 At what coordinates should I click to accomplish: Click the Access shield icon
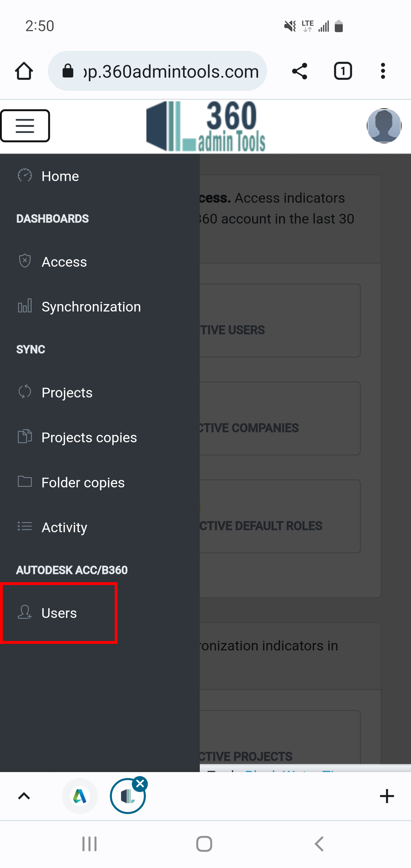point(25,261)
